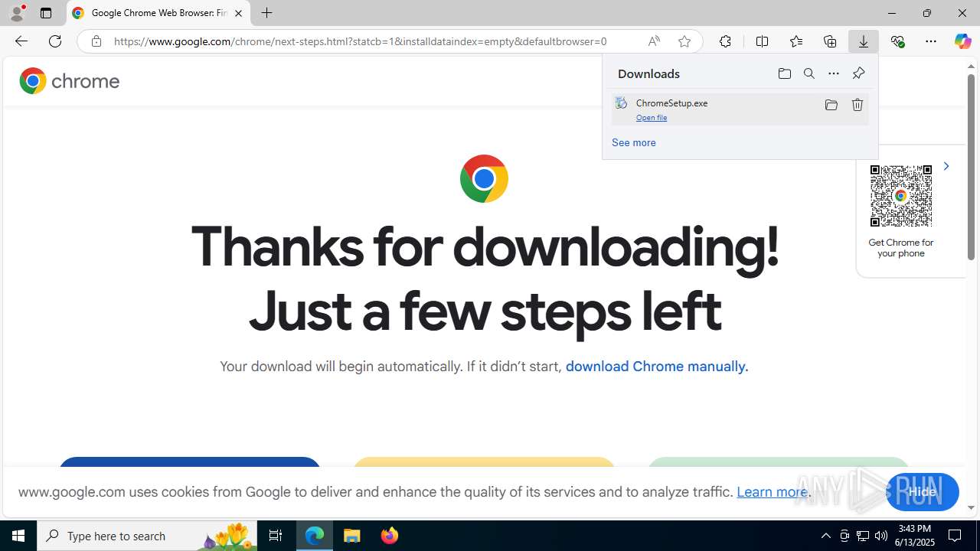Open the Edge profile icon
The width and height of the screenshot is (980, 551).
click(x=16, y=13)
